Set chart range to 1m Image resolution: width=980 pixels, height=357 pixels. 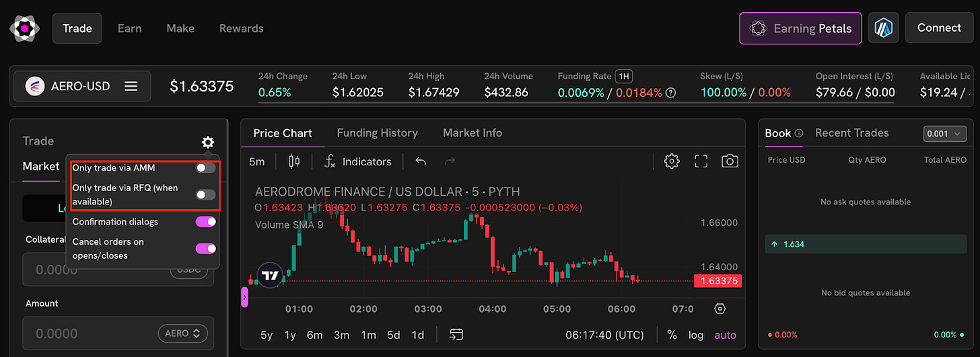(x=368, y=335)
